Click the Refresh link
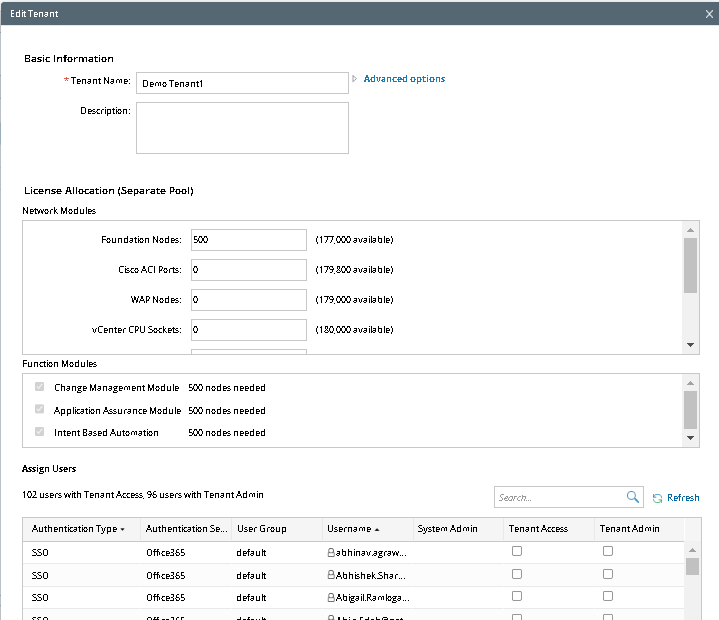 point(683,498)
